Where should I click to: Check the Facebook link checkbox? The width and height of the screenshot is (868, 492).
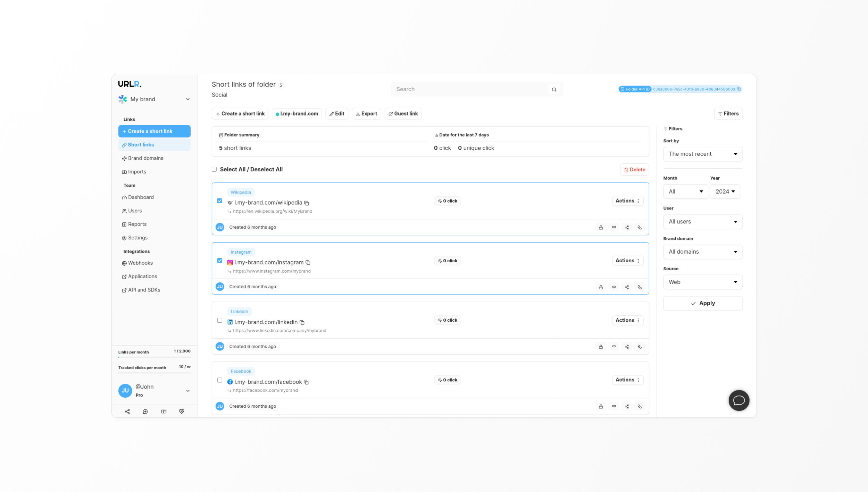[220, 380]
